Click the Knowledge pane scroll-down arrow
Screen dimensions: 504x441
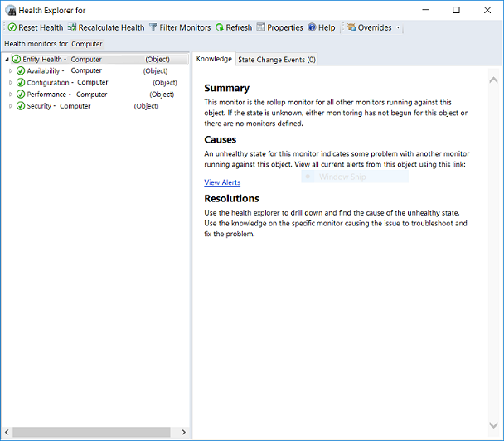tap(493, 425)
